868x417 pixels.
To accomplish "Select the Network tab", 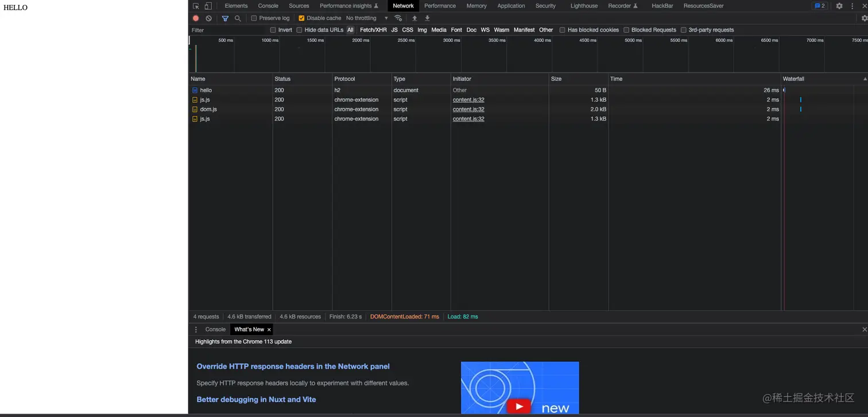I will pos(403,6).
